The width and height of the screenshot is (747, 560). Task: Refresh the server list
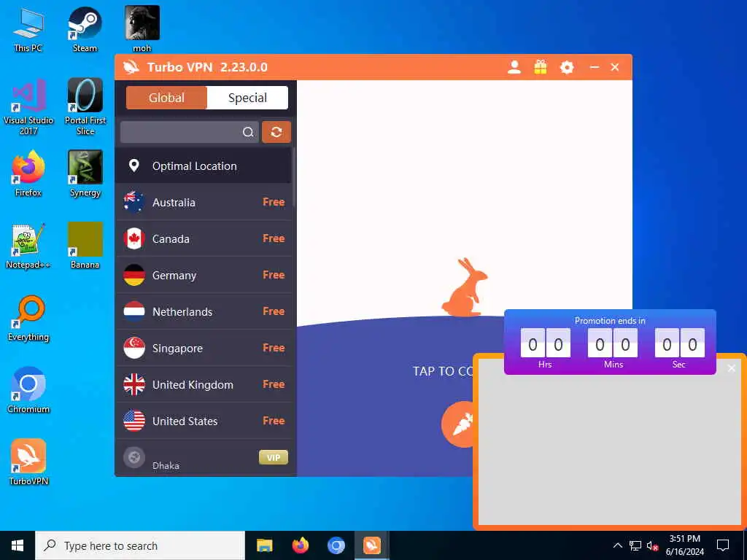point(276,132)
